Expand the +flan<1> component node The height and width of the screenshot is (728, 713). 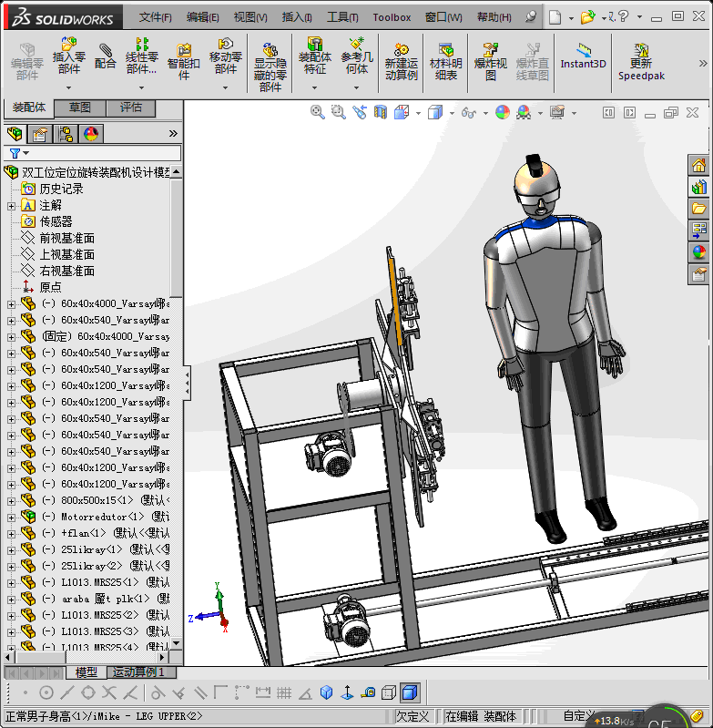tap(12, 534)
